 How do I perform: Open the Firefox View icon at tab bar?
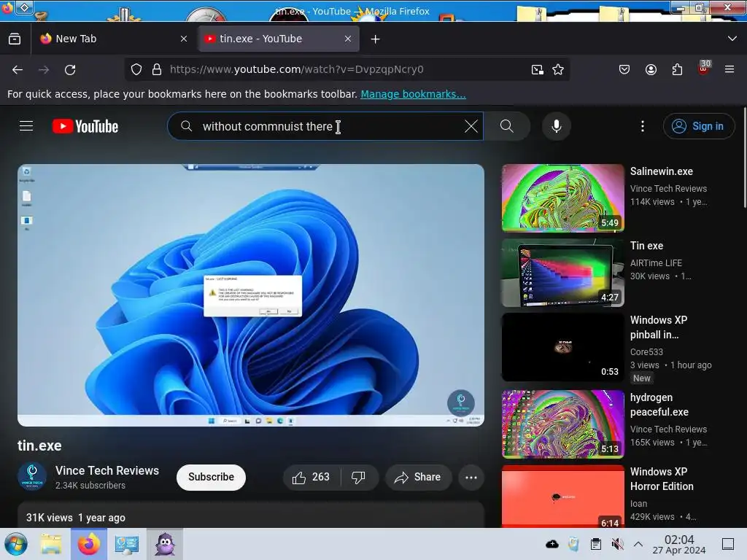[15, 39]
